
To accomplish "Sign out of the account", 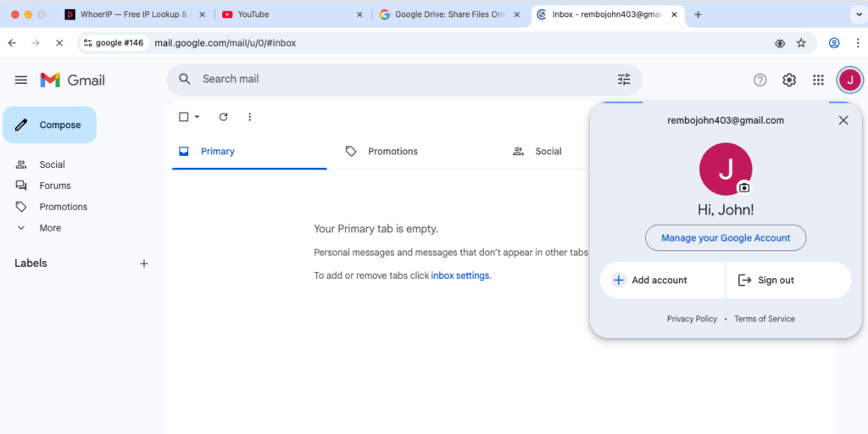I will (x=789, y=280).
